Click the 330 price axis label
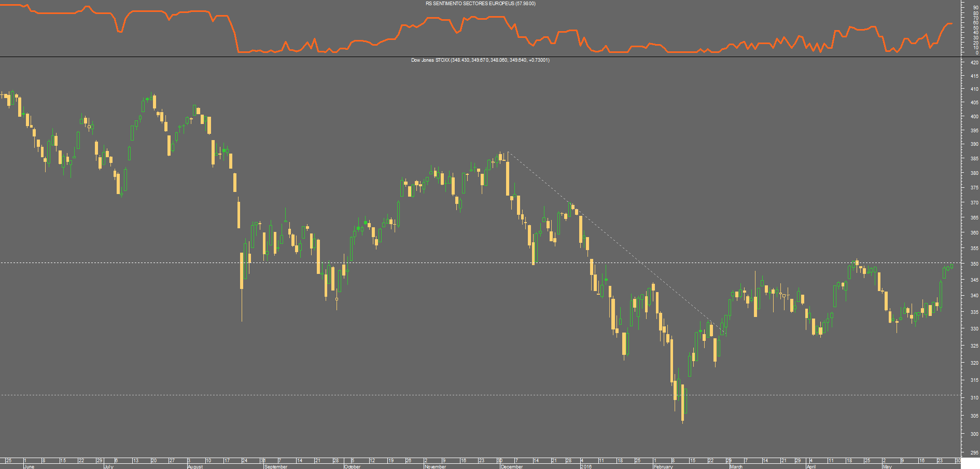The image size is (980, 469). (x=974, y=329)
